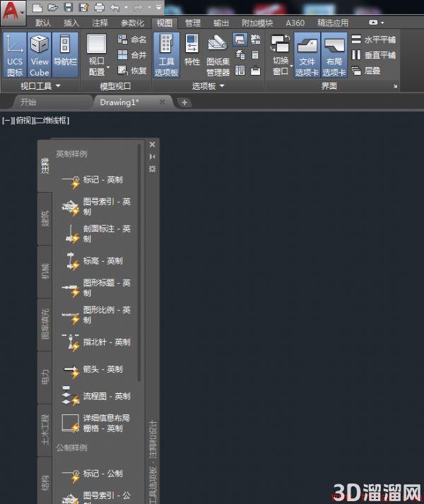
Task: Switch to the 建筑 tool palette tab
Action: pos(45,219)
